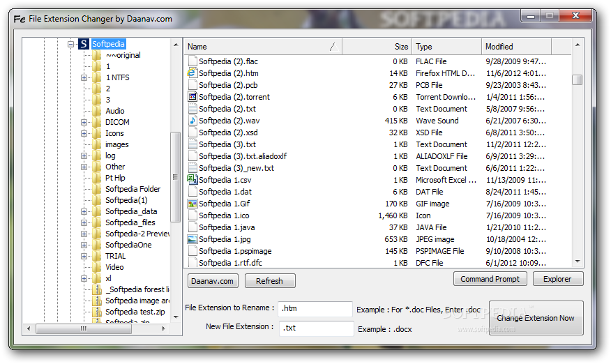
Task: Click the File Extension to Rename field
Action: (315, 308)
